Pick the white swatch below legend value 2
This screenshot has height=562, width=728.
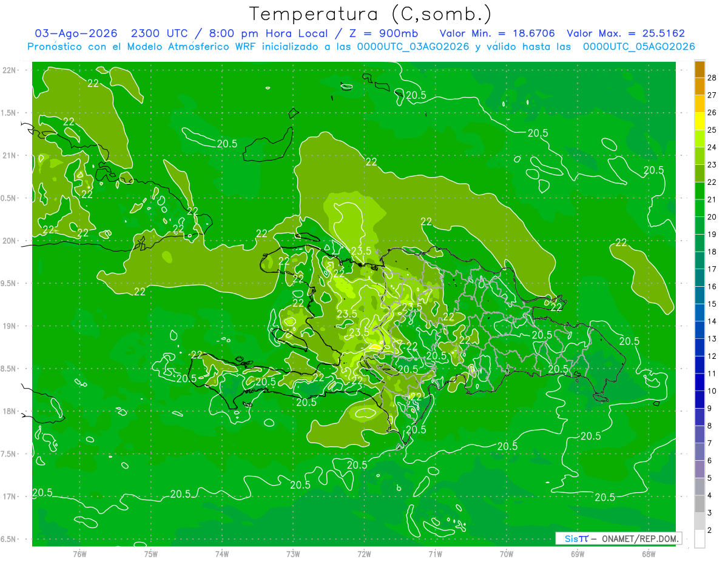click(700, 539)
